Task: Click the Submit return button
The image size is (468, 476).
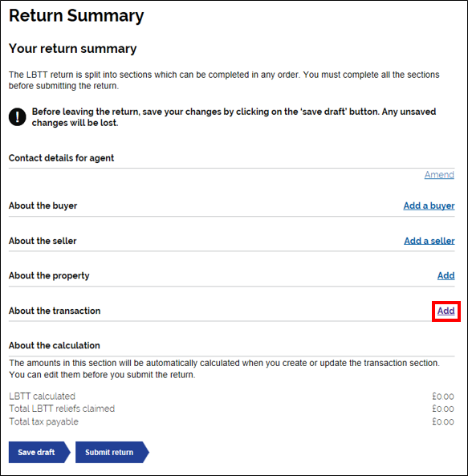Action: 112,453
